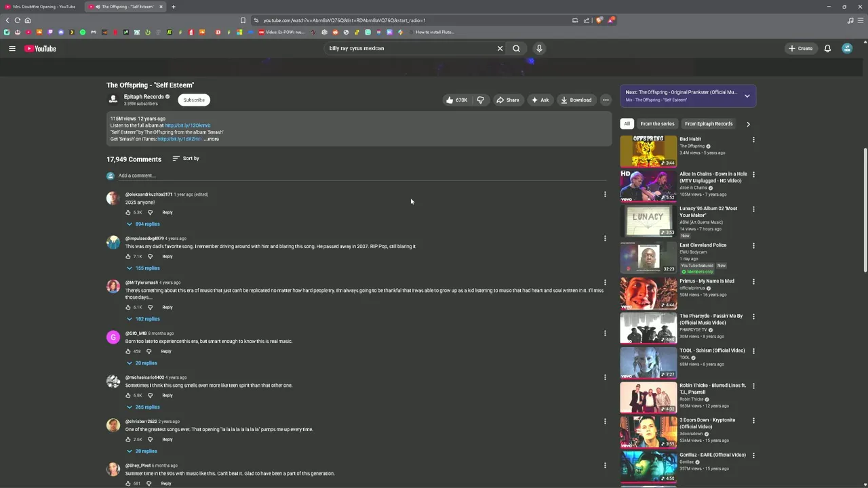
Task: Open the Epitaph Records channel avatar
Action: (113, 99)
